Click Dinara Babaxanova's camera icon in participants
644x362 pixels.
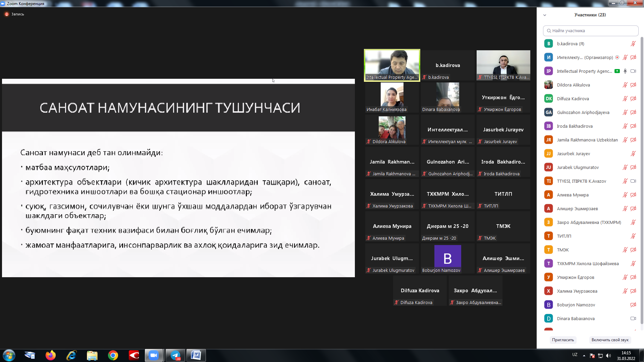[633, 318]
